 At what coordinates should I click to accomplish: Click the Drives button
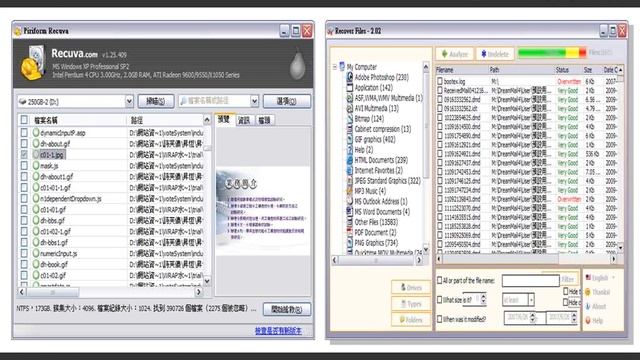coord(411,287)
